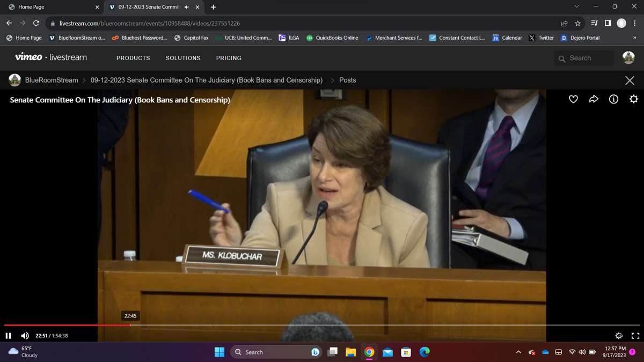
Task: Toggle the browser side panel
Action: tap(608, 23)
